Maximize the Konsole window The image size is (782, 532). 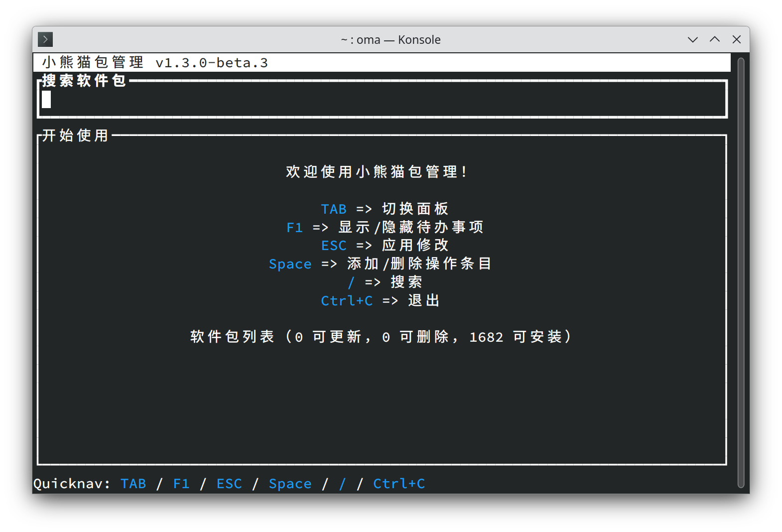[714, 39]
